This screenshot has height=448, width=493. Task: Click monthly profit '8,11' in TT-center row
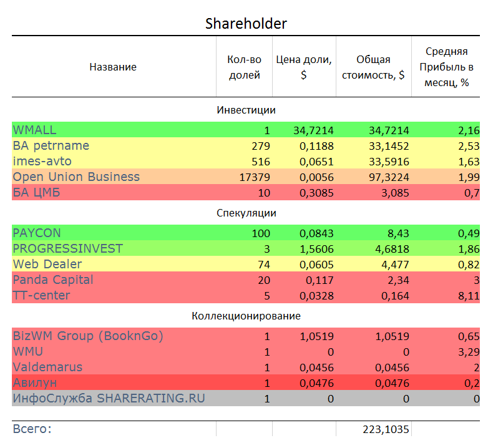tap(469, 296)
